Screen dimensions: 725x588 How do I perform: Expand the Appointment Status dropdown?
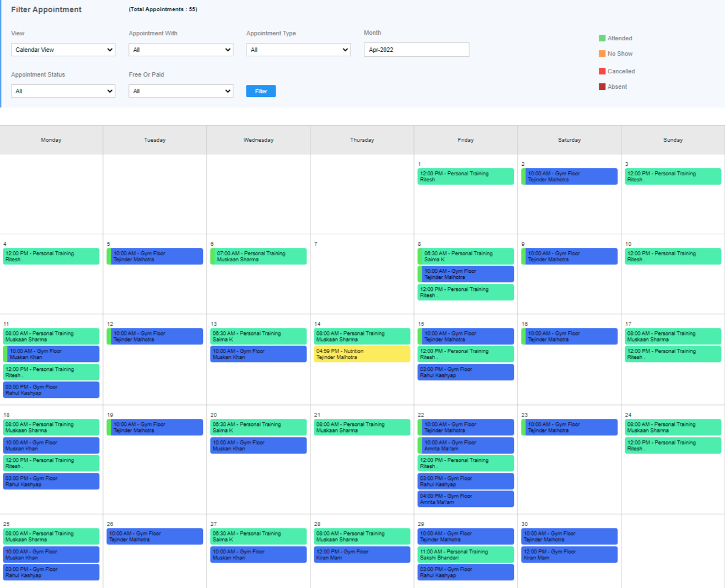(x=63, y=91)
